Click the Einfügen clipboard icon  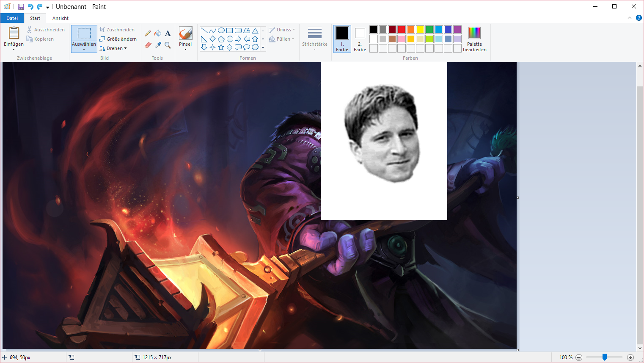(14, 33)
